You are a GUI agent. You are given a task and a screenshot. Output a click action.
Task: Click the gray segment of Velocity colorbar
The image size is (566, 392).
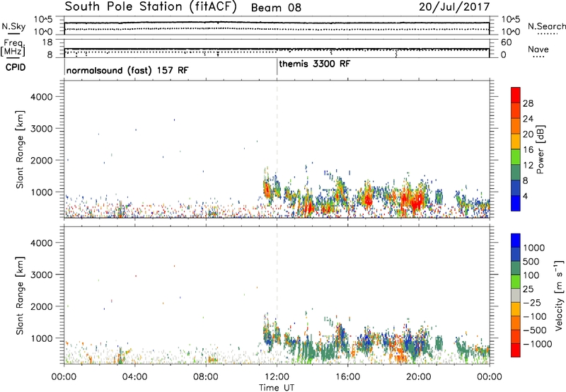[x=516, y=296]
